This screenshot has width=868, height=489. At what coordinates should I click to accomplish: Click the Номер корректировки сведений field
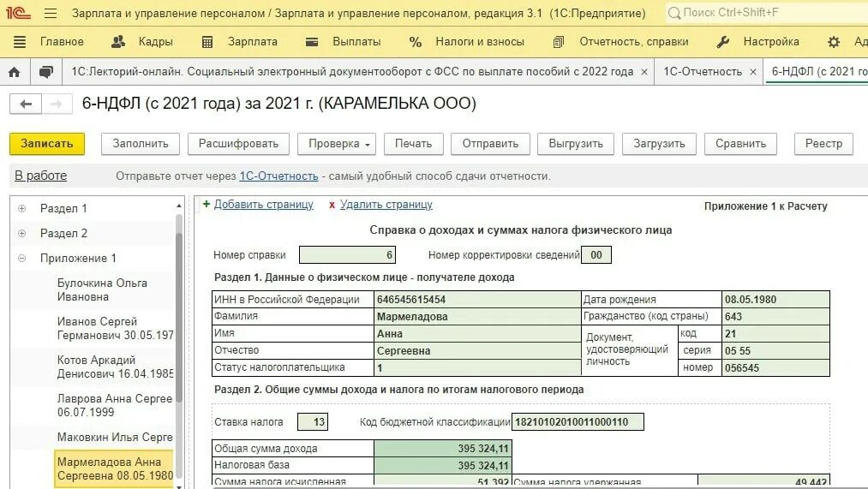pyautogui.click(x=596, y=255)
